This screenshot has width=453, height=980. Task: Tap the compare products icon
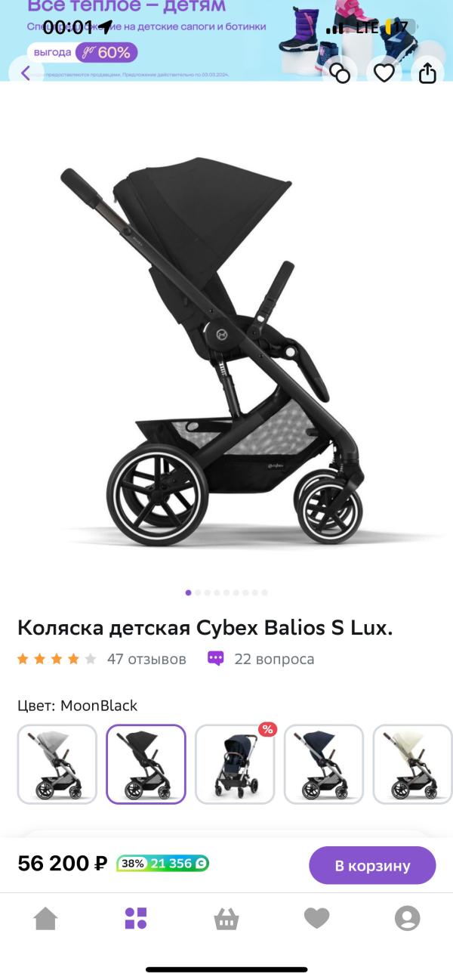341,73
